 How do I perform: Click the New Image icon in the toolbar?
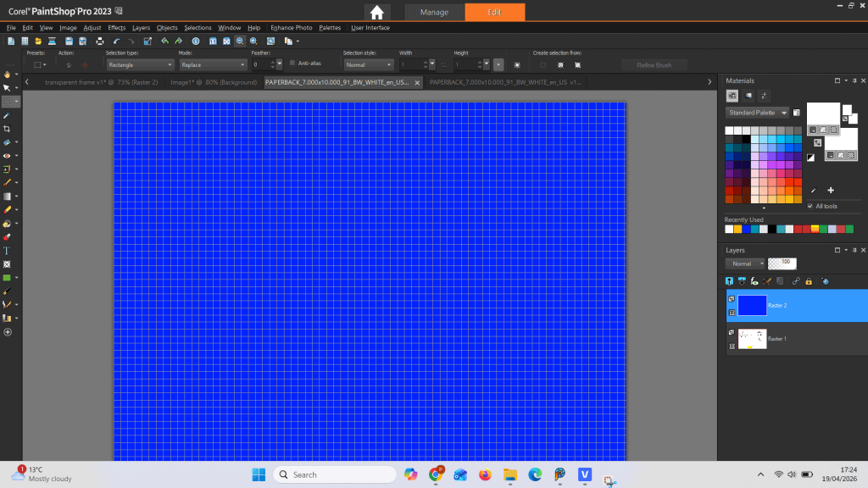pos(11,41)
